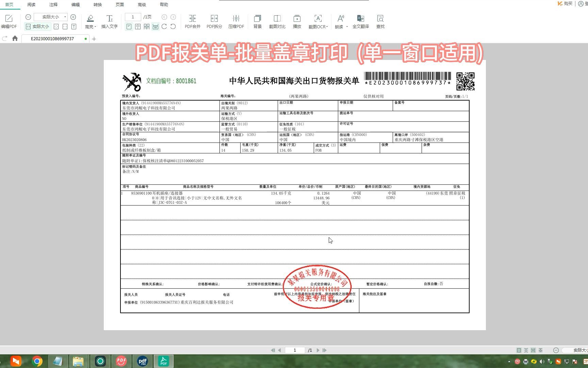Image resolution: width=588 pixels, height=368 pixels.
Task: Open the 压缩PDF (compress PDF) tool
Action: tap(236, 20)
